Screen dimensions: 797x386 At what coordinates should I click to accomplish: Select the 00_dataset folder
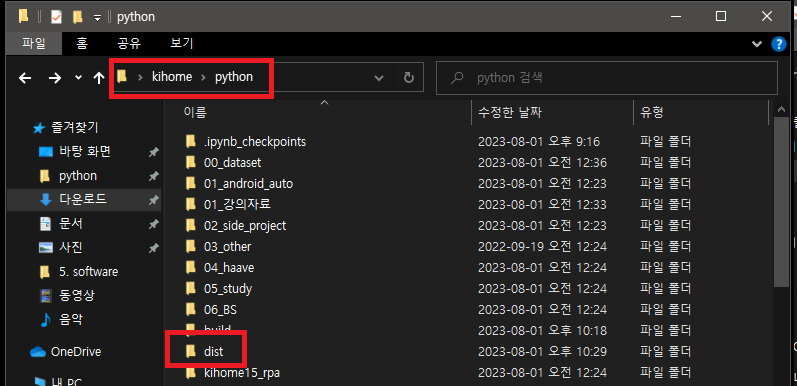click(232, 163)
